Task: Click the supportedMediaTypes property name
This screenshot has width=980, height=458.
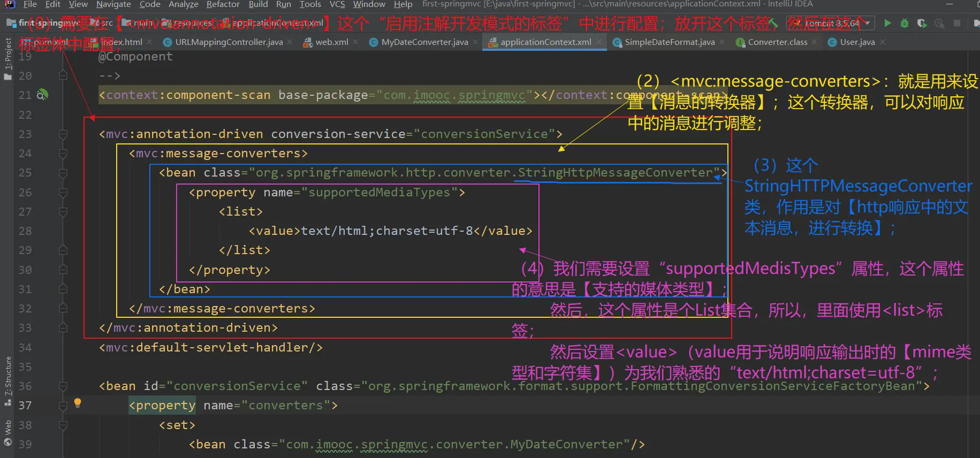Action: click(379, 193)
